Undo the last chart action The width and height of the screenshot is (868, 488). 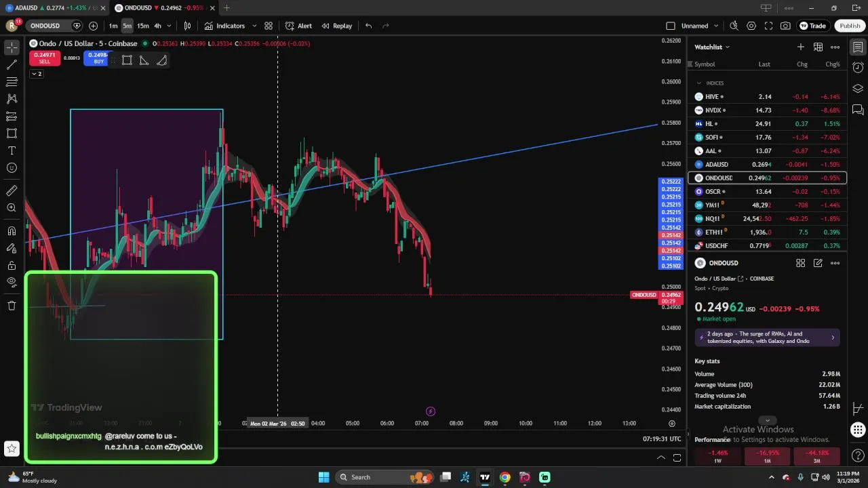tap(368, 26)
